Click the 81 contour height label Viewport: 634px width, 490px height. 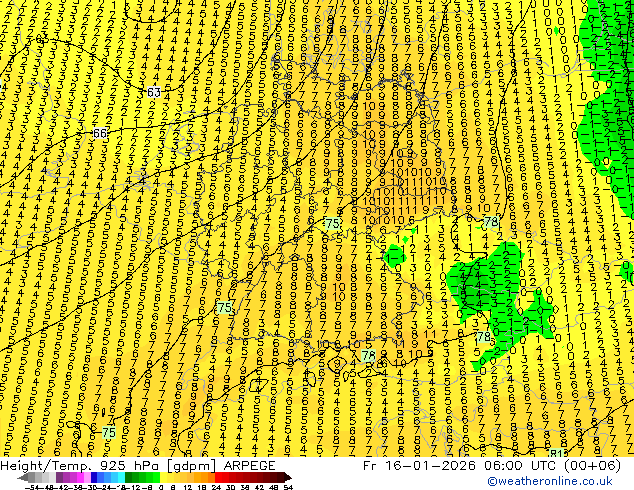pos(556,453)
